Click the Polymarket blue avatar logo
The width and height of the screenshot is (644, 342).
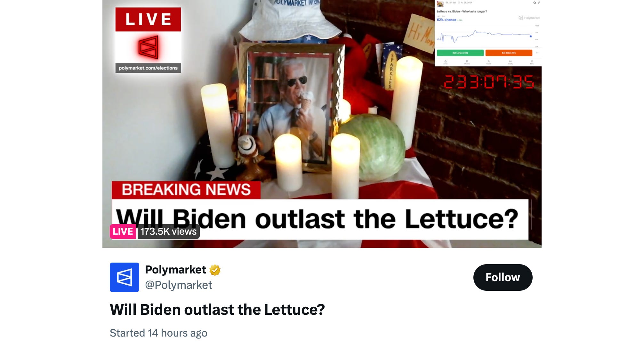click(124, 277)
